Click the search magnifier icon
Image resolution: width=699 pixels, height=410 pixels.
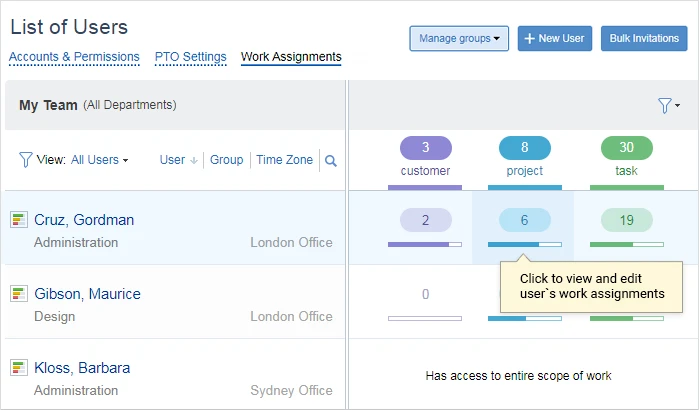331,161
